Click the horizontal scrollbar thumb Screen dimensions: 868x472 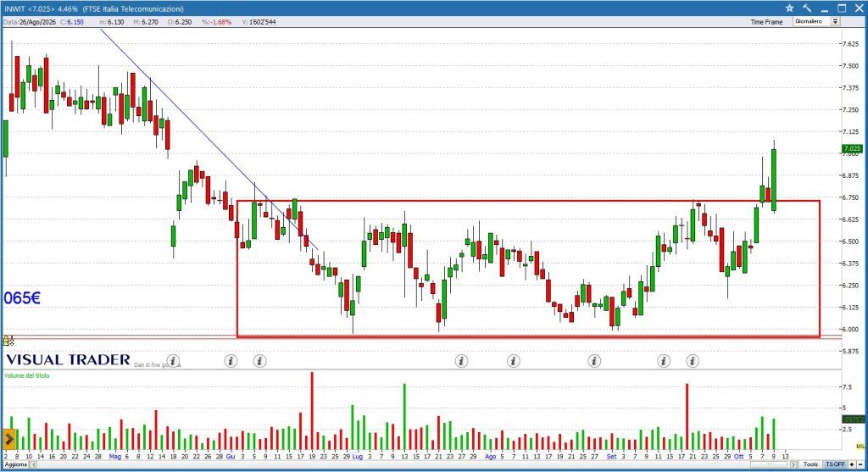770,465
